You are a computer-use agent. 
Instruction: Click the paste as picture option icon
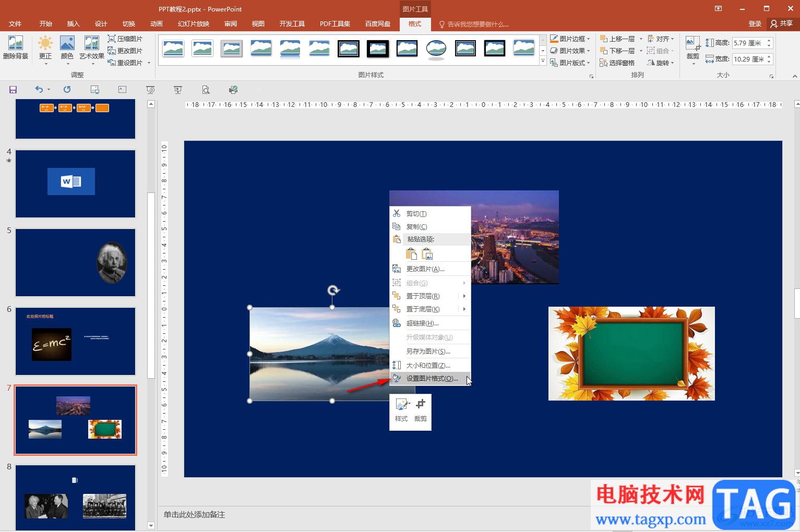[x=427, y=253]
